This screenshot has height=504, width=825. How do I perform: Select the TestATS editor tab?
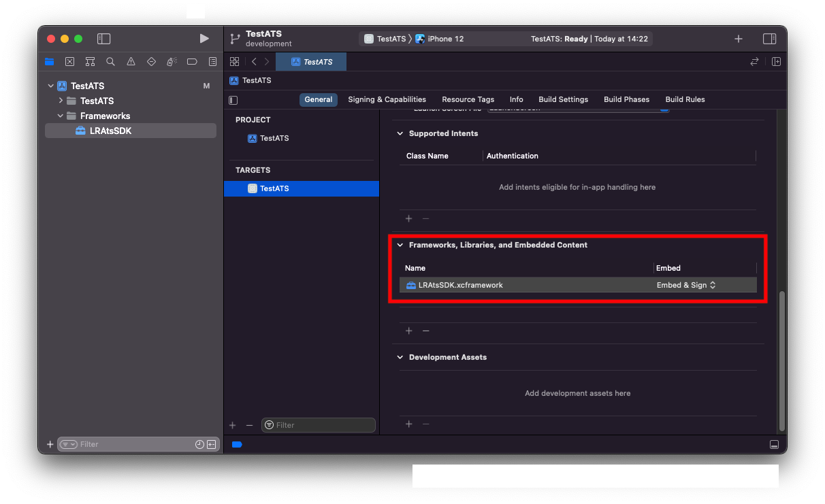pos(311,62)
